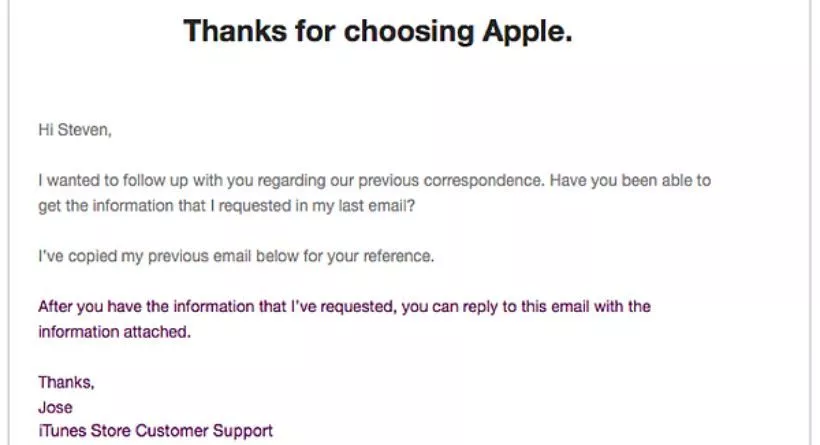
Task: Click the name 'Steven' in the greeting
Action: pos(84,130)
